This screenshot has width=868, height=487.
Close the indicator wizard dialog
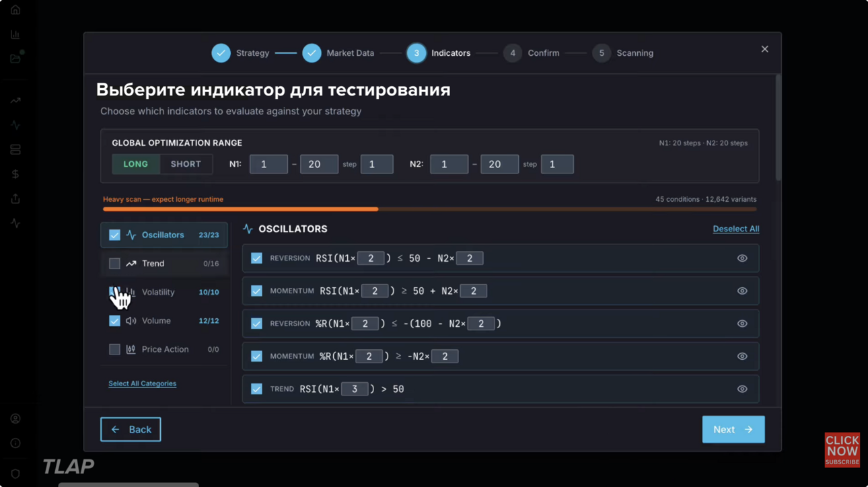click(764, 49)
